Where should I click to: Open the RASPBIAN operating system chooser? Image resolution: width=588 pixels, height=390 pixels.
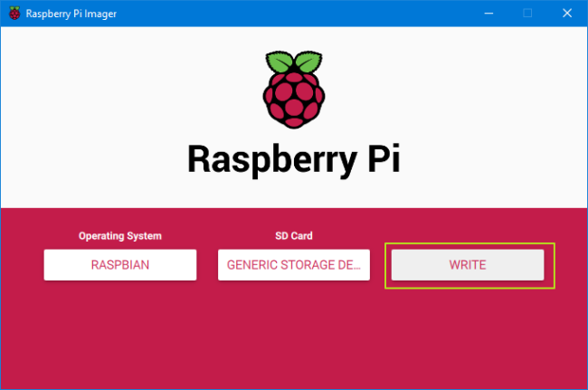(x=120, y=265)
